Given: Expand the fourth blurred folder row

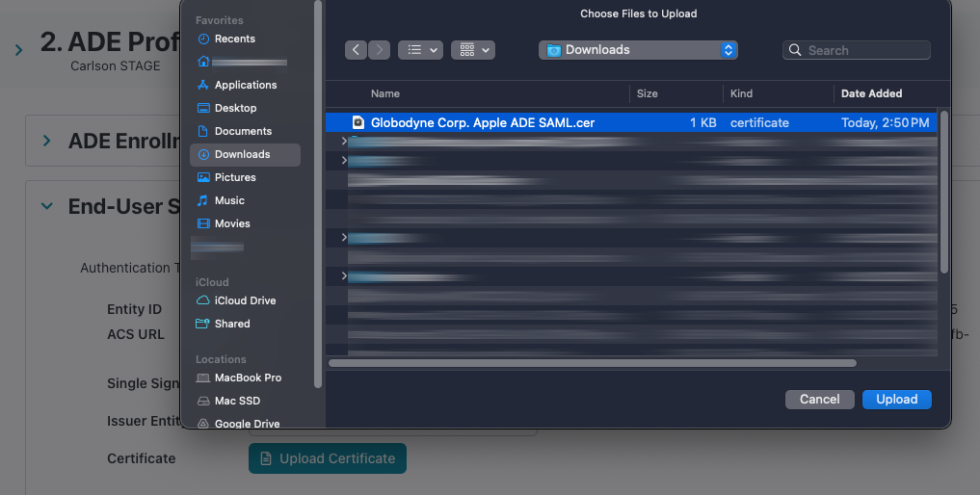Looking at the screenshot, I should click(344, 275).
